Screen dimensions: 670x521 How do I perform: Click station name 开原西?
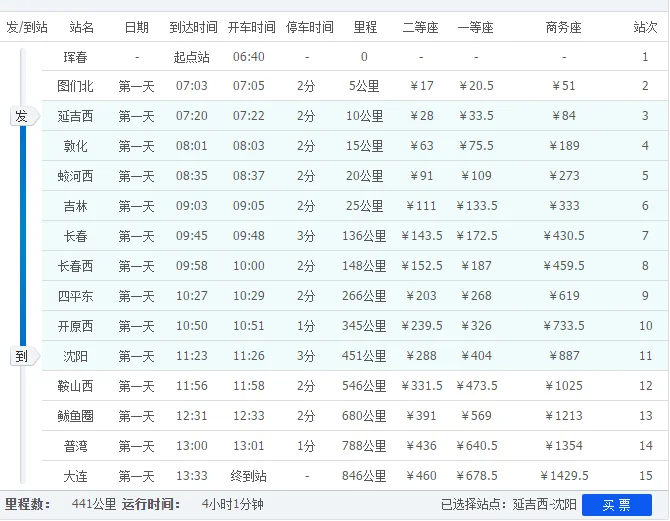pyautogui.click(x=75, y=327)
